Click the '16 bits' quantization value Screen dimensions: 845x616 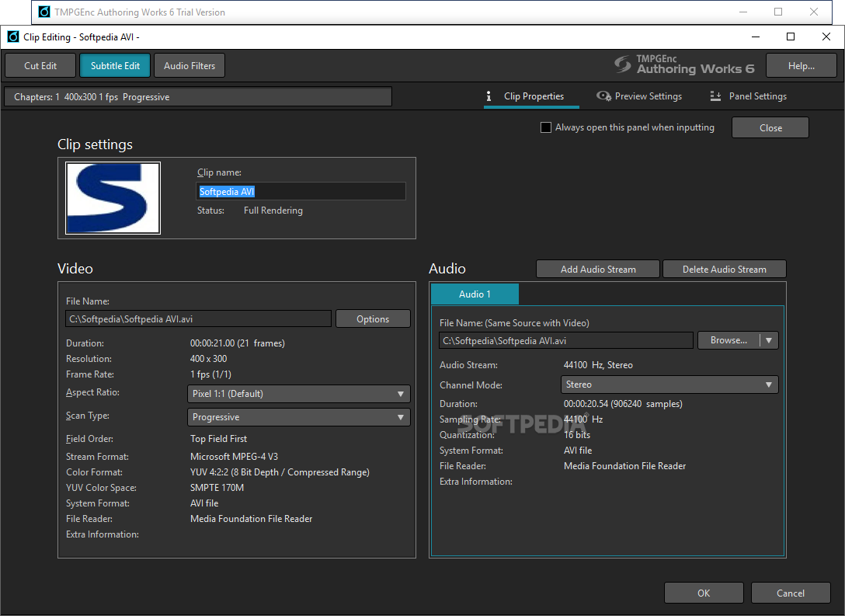tap(577, 435)
